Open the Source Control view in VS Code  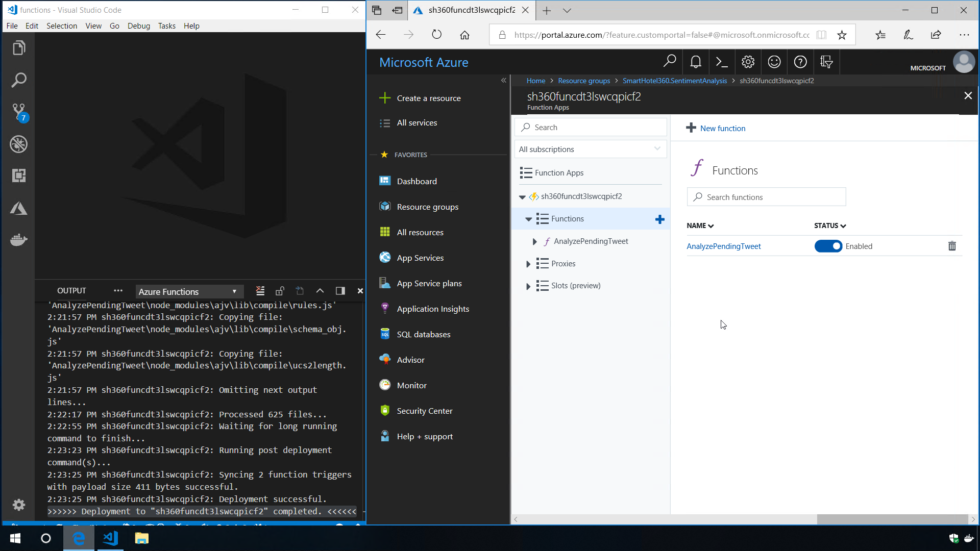[19, 111]
